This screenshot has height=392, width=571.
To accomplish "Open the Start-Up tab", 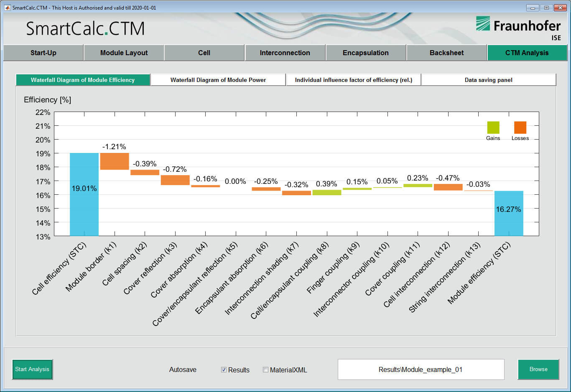I will click(43, 53).
